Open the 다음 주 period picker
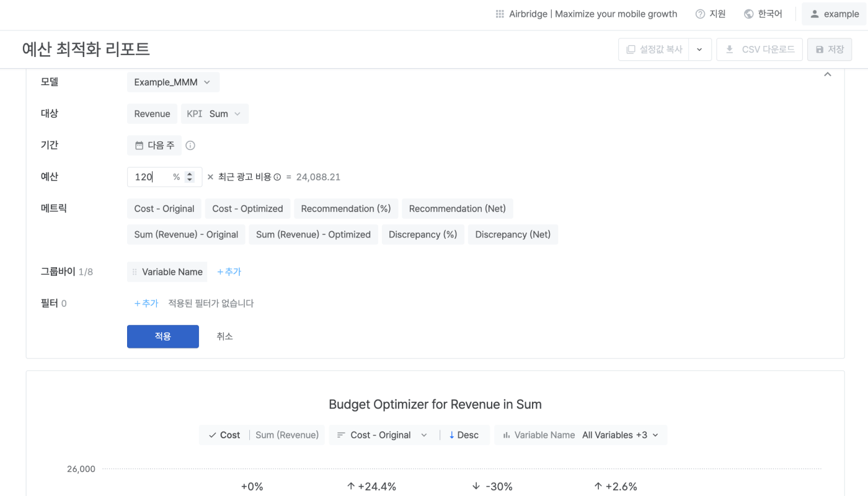Screen dimensions: 868x496 [x=154, y=145]
